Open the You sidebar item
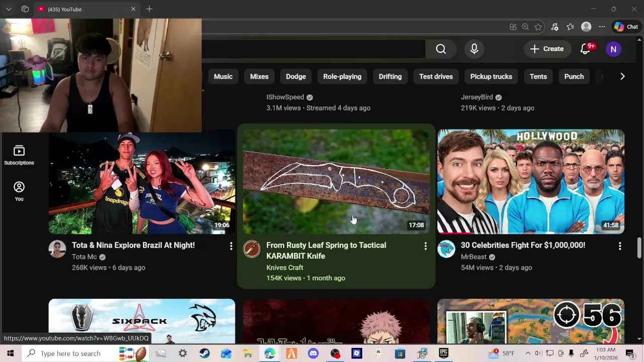Image resolution: width=644 pixels, height=362 pixels. point(19,192)
